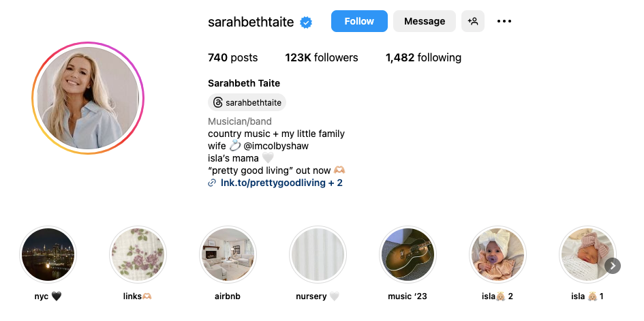
Task: Open the nursery story highlight
Action: [318, 255]
